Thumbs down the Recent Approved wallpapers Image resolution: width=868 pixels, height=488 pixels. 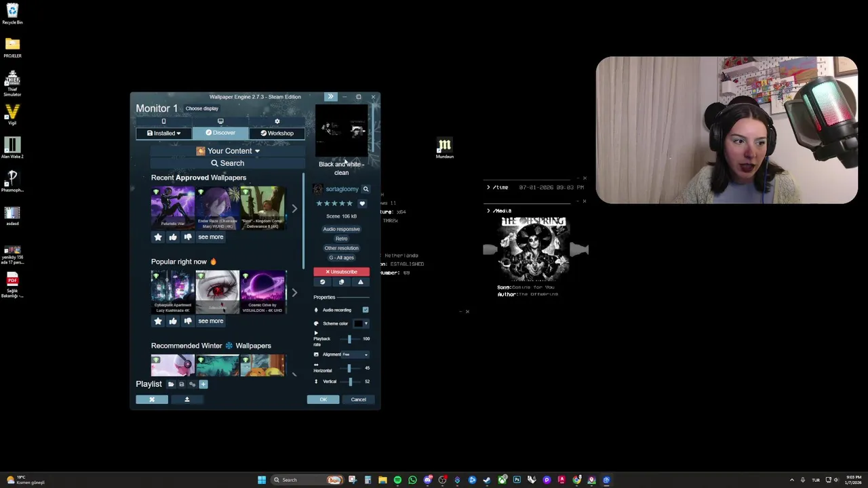pyautogui.click(x=188, y=237)
